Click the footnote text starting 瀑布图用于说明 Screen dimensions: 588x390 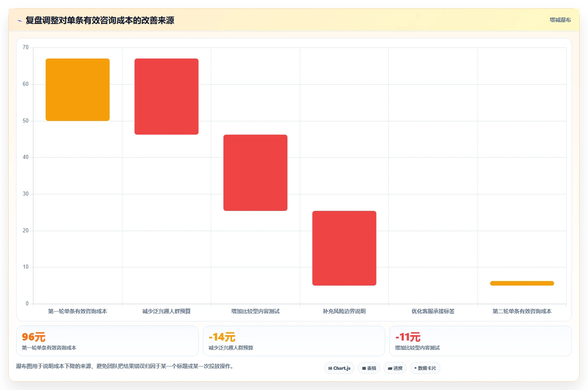126,366
